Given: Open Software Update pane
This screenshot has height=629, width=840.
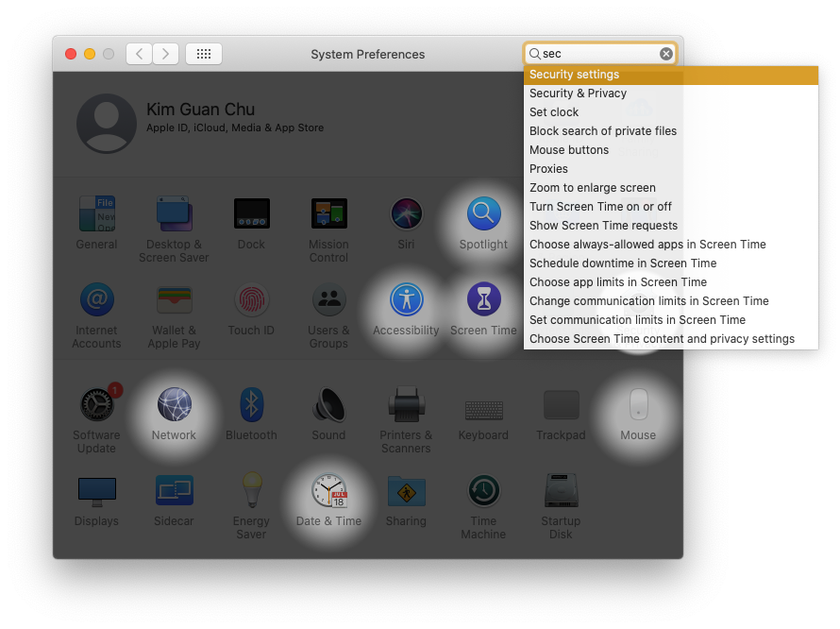Looking at the screenshot, I should (x=97, y=404).
